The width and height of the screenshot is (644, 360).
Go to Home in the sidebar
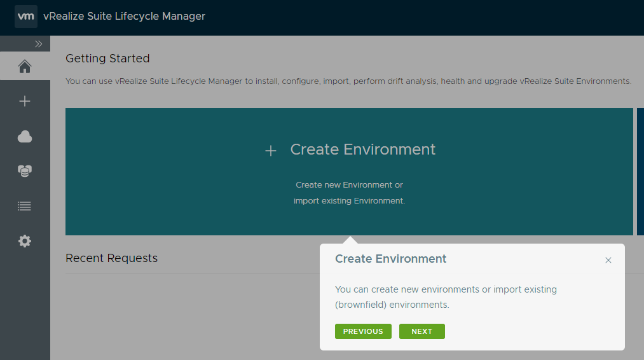(x=25, y=66)
